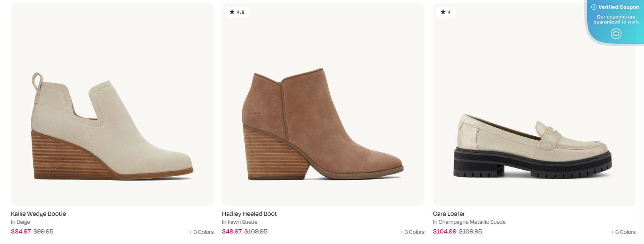
Task: Expand the + 3 Colors for Kallie Wedge Bootie
Action: 201,232
